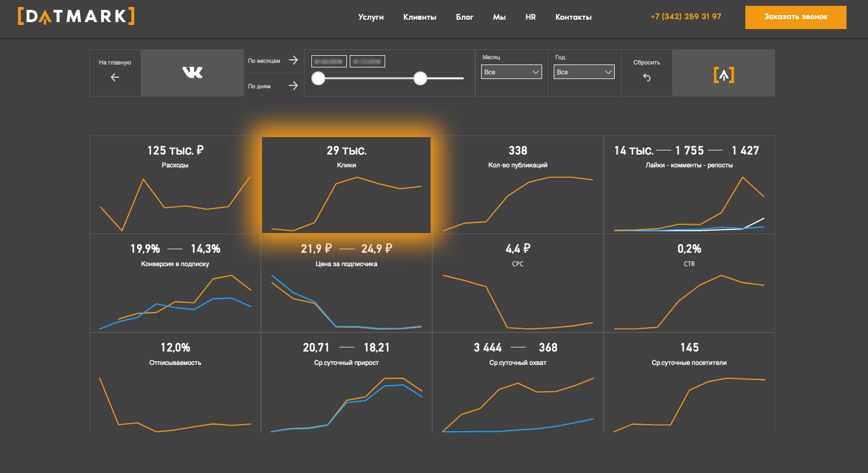Open the Год dropdown

point(584,72)
